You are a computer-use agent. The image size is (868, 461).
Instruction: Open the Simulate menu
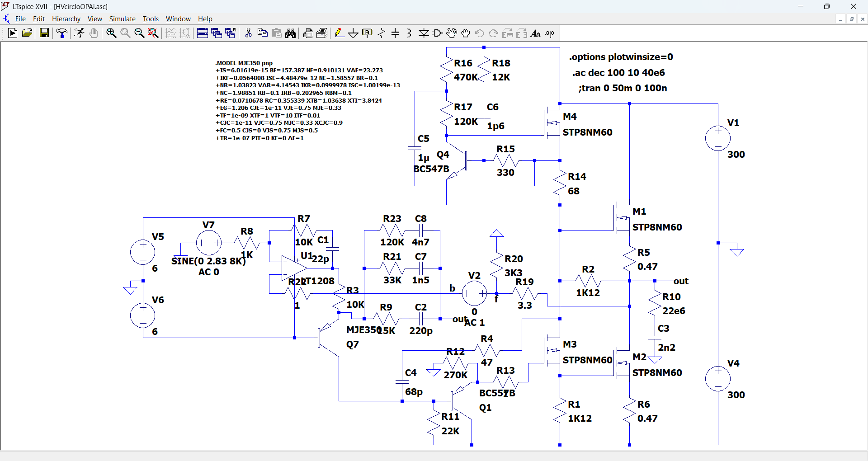click(122, 19)
